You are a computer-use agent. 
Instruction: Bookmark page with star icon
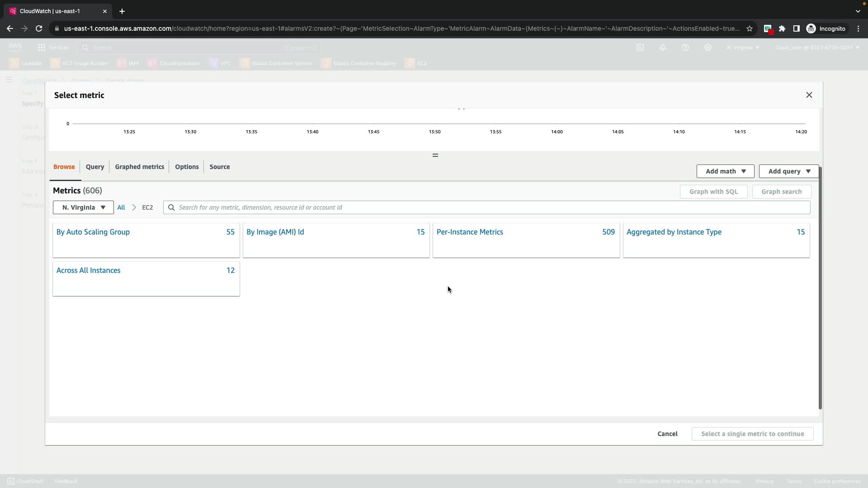click(x=750, y=28)
